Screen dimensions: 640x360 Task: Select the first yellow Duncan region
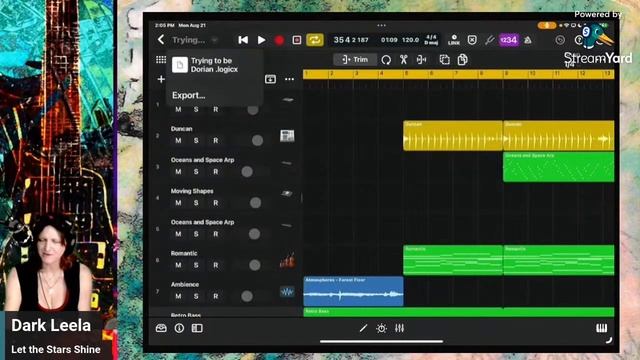coord(453,136)
